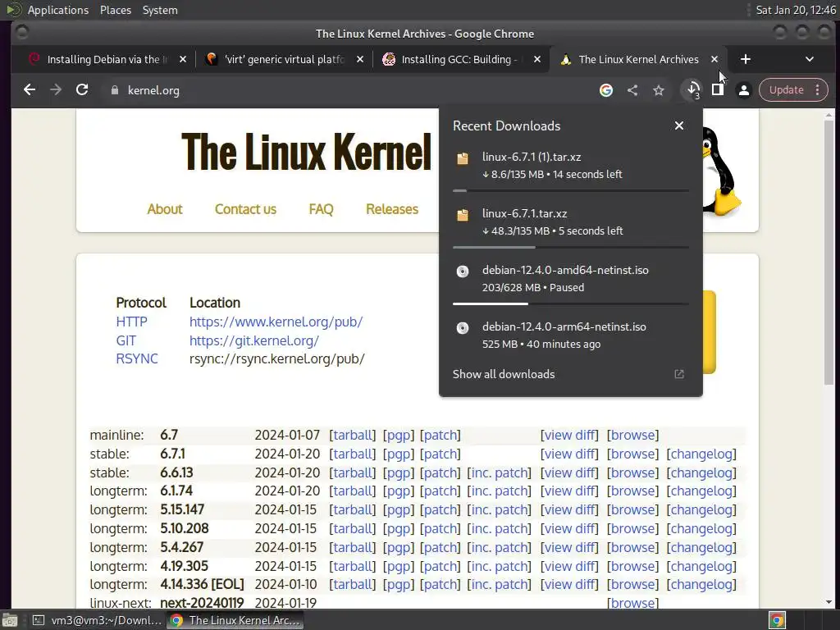The image size is (840, 630).
Task: View site info via the padlock icon
Action: click(x=114, y=90)
